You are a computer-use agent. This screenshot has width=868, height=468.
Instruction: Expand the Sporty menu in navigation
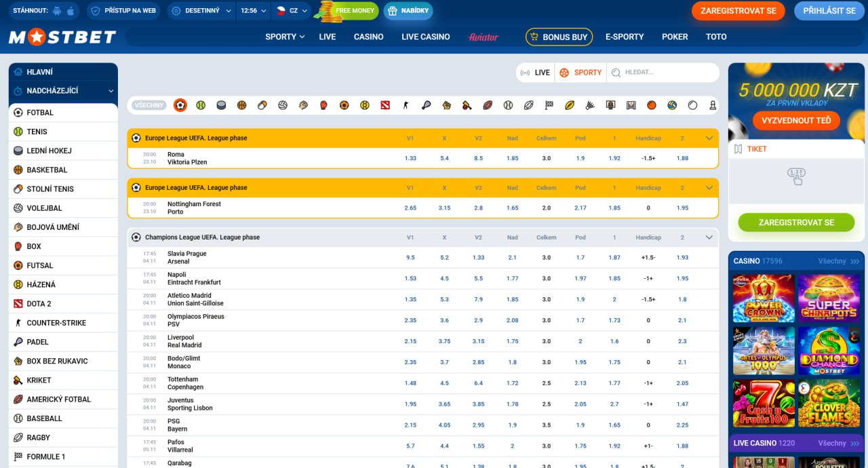click(x=285, y=37)
